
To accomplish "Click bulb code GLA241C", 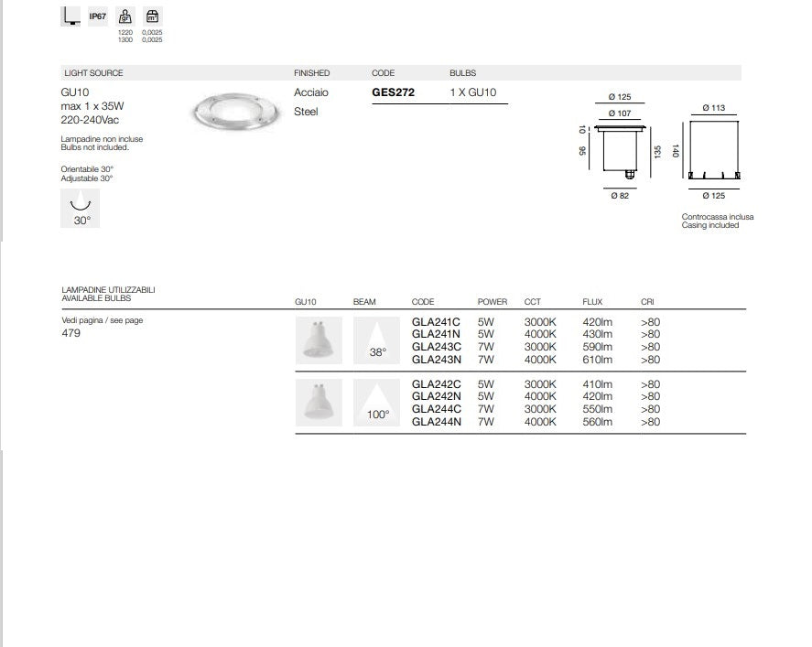I will 436,322.
